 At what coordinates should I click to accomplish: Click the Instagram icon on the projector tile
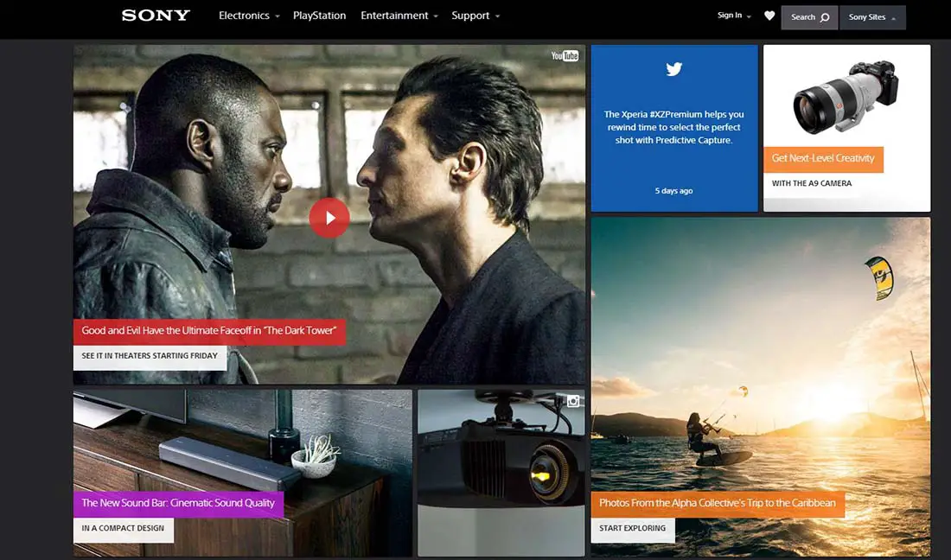click(x=573, y=401)
